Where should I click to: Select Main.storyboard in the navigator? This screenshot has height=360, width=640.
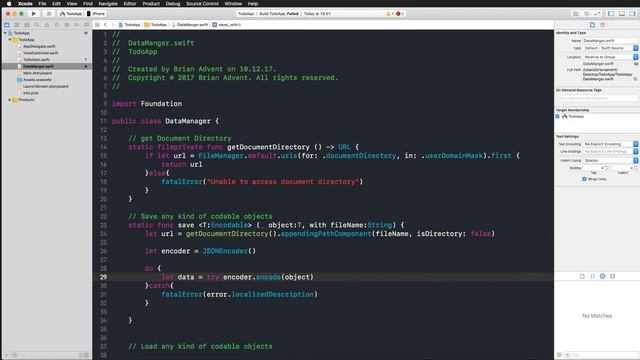pyautogui.click(x=37, y=73)
